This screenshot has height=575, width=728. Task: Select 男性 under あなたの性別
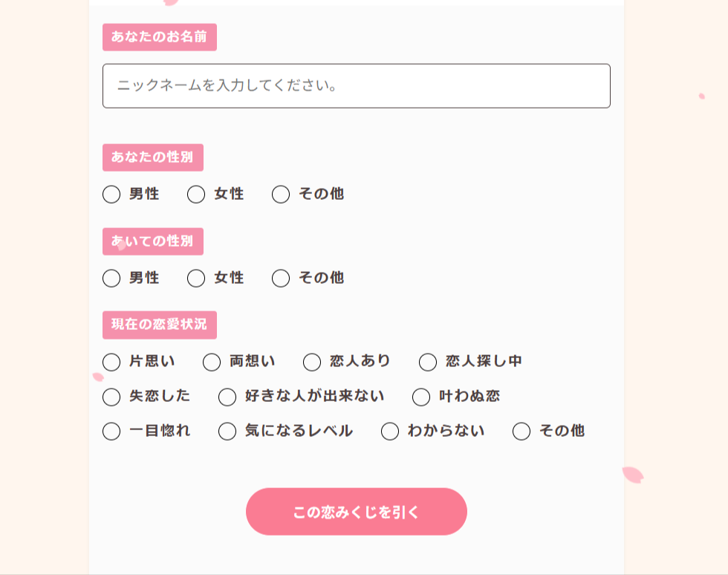click(111, 195)
